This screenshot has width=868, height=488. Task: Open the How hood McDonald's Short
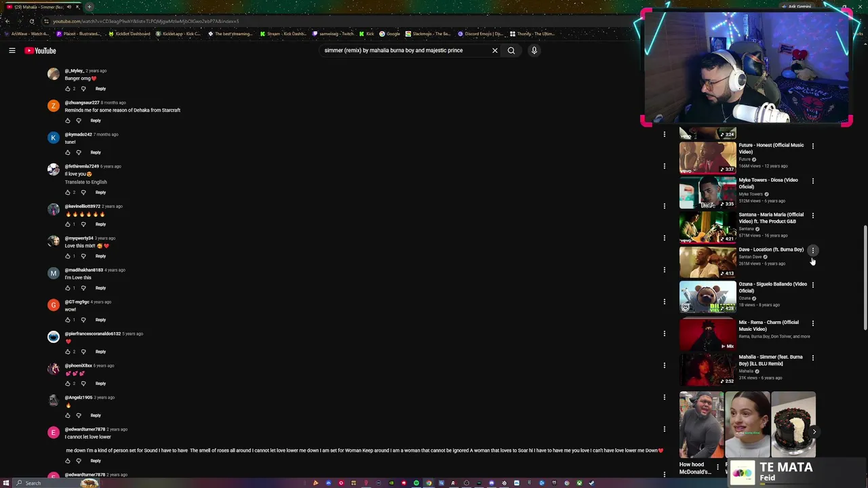click(x=701, y=426)
